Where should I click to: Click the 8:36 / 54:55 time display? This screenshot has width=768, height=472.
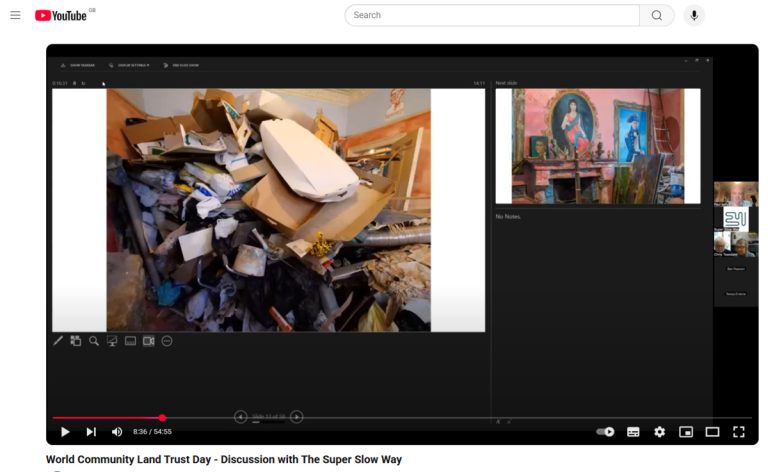pos(152,431)
